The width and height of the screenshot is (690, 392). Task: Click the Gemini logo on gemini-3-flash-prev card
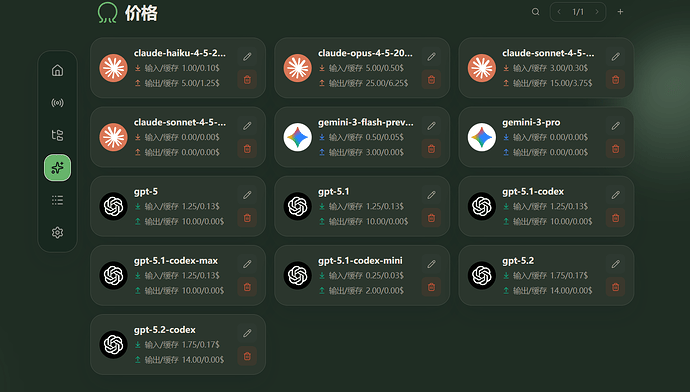click(x=297, y=137)
